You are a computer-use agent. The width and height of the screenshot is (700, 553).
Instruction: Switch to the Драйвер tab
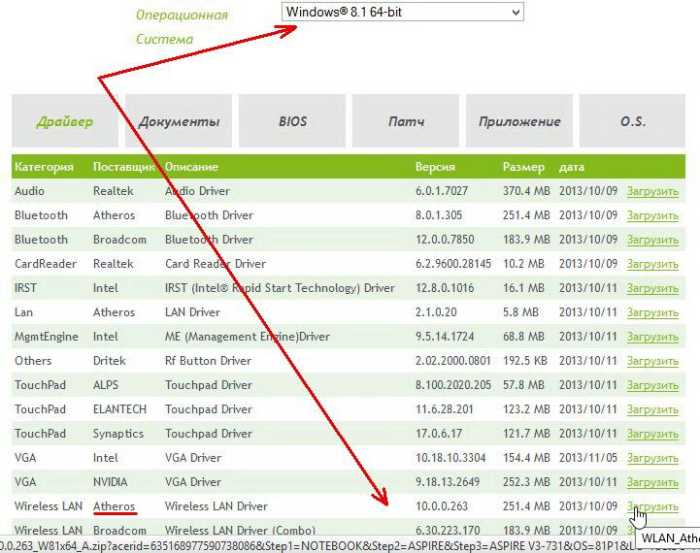click(x=65, y=122)
